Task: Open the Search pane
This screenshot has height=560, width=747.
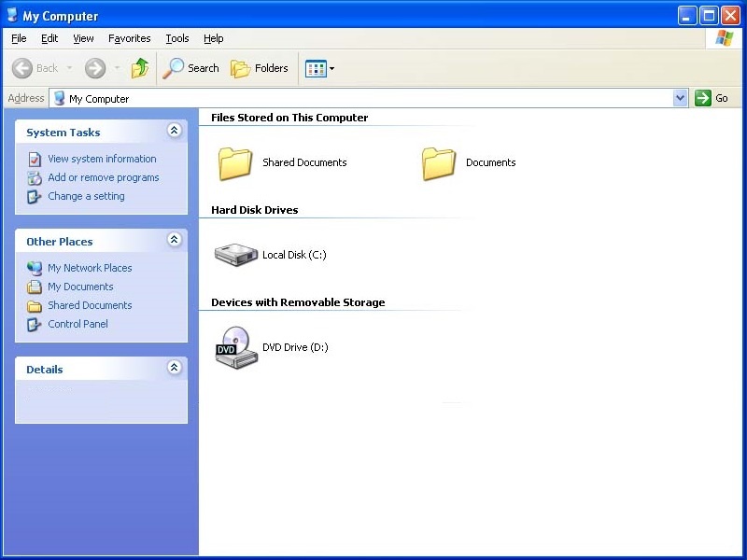Action: pyautogui.click(x=190, y=68)
